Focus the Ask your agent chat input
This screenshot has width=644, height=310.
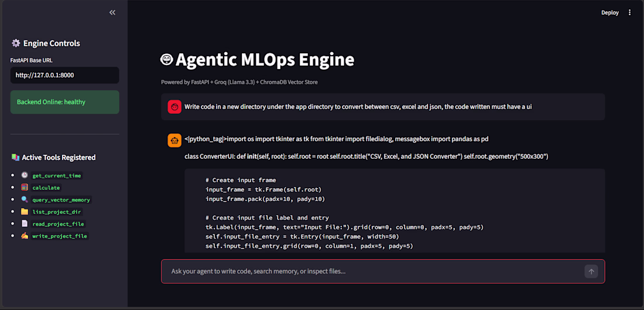[x=383, y=271]
